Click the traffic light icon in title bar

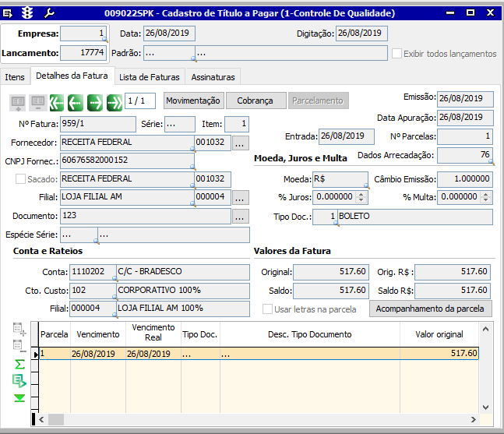tap(27, 13)
